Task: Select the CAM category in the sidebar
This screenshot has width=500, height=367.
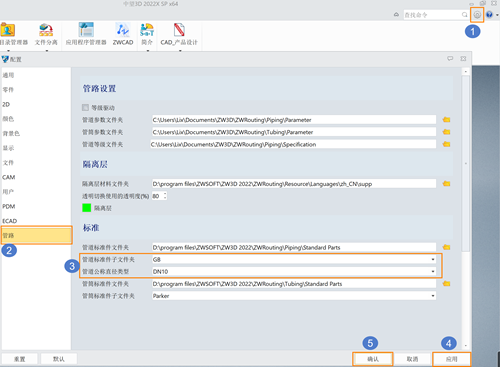Action: click(x=36, y=177)
